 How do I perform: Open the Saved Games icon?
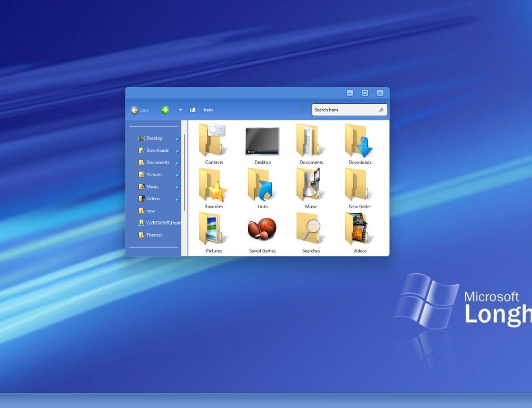point(262,229)
